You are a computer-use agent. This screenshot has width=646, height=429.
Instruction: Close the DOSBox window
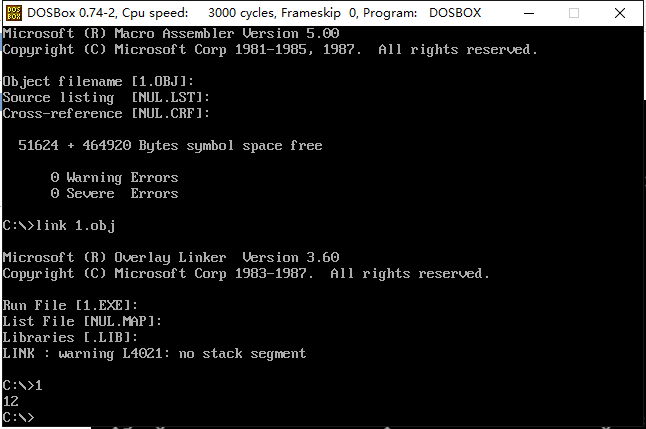620,13
